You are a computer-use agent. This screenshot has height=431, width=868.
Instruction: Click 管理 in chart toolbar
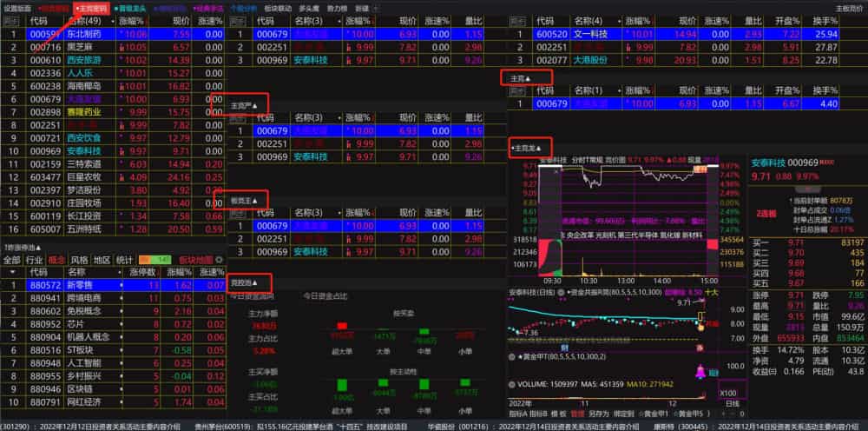pyautogui.click(x=578, y=414)
